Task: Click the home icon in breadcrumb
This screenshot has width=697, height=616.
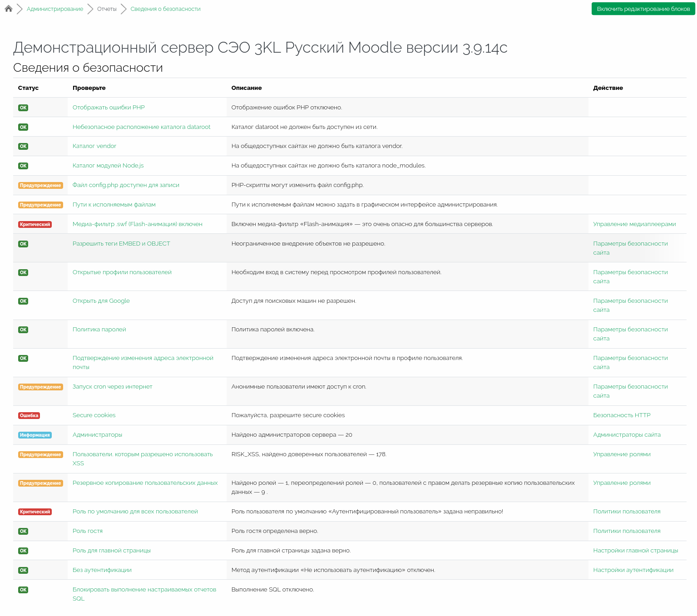Action: pyautogui.click(x=9, y=9)
